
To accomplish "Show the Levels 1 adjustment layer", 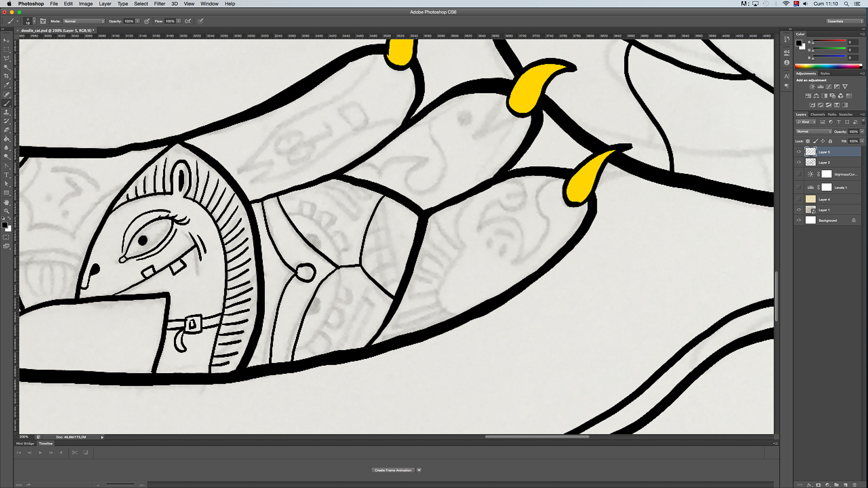I will [x=799, y=187].
